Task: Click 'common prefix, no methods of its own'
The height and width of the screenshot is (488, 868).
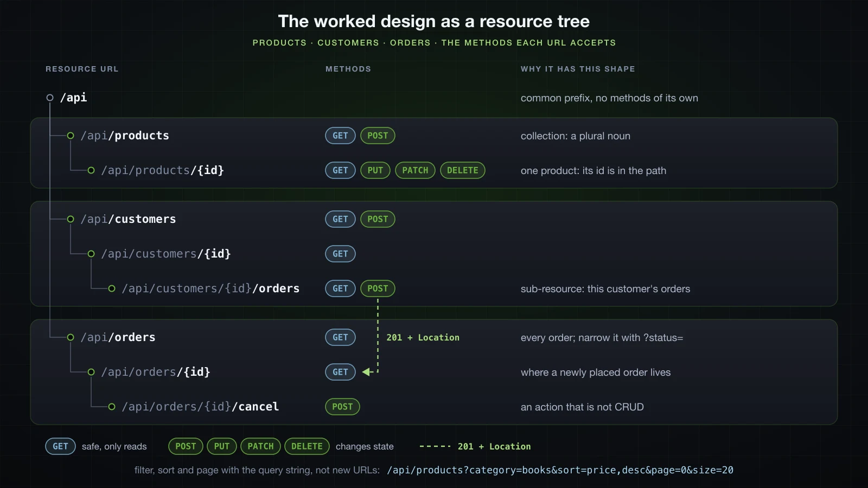Action: click(x=609, y=98)
